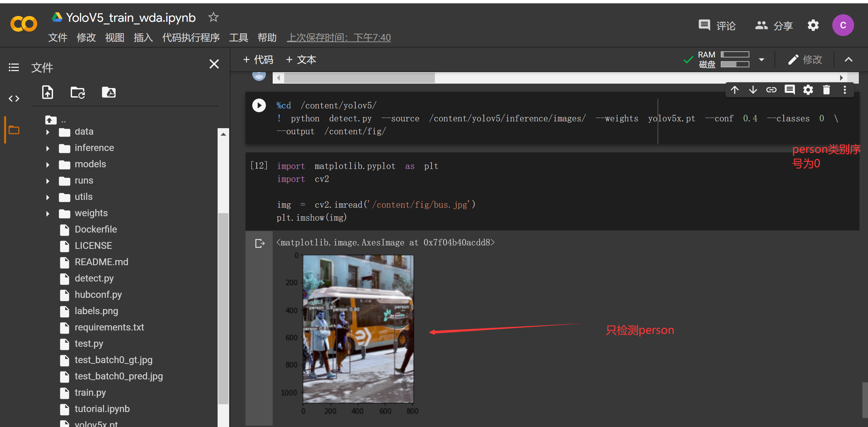Viewport: 868px width, 427px height.
Task: Click the upload file icon
Action: [48, 92]
